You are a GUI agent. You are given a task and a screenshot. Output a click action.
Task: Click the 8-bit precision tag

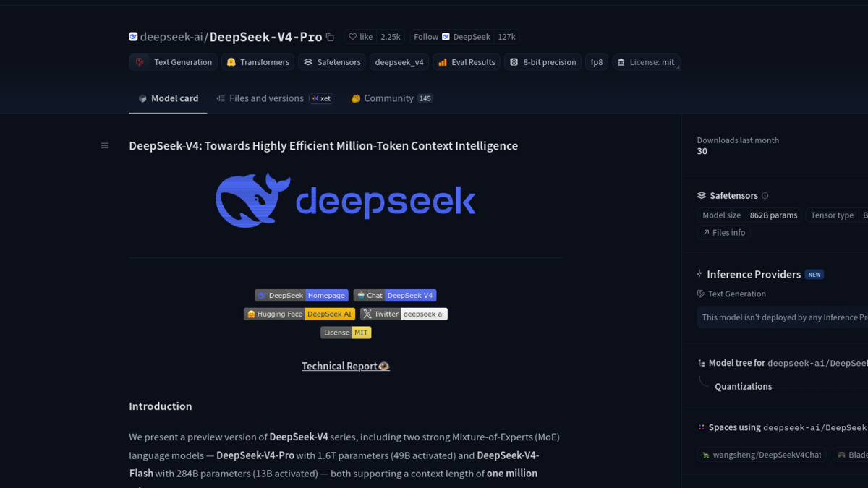pos(542,62)
